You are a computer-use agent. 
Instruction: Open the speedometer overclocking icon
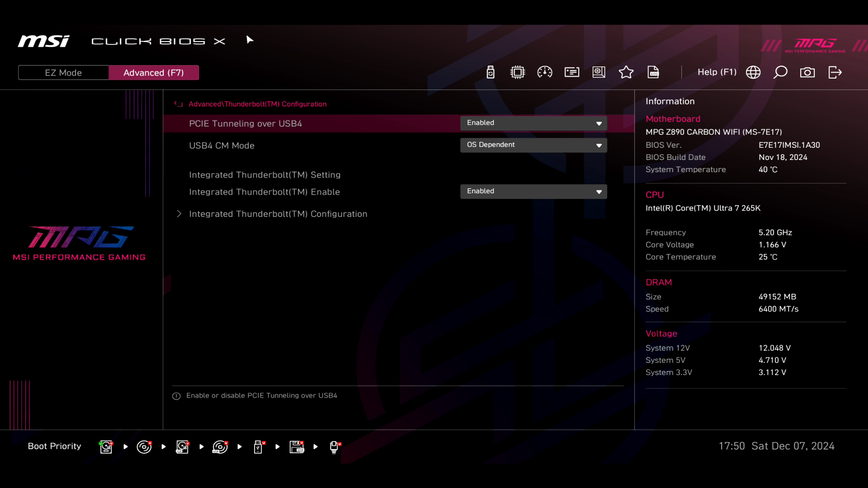click(544, 72)
